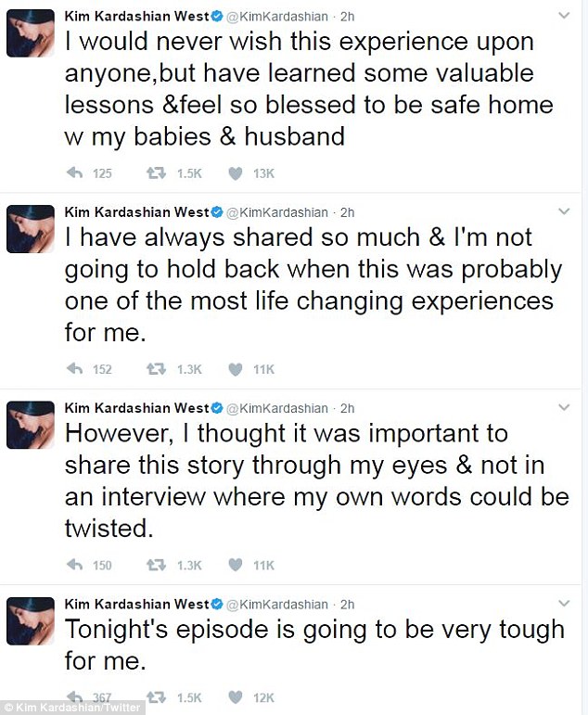Expand options chevron on the first tweet
The height and width of the screenshot is (715, 588).
pos(564,16)
